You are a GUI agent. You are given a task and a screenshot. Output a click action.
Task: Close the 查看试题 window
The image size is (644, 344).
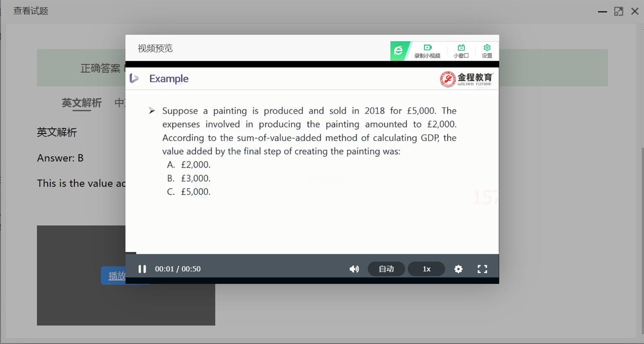(x=635, y=12)
